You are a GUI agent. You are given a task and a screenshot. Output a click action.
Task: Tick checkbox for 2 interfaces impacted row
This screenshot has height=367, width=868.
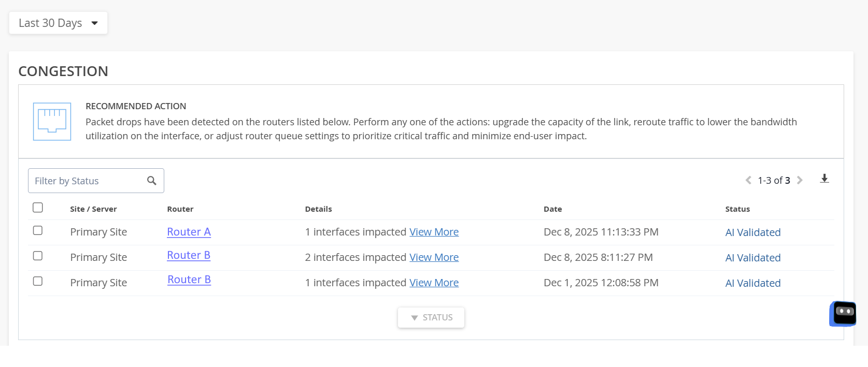tap(38, 256)
